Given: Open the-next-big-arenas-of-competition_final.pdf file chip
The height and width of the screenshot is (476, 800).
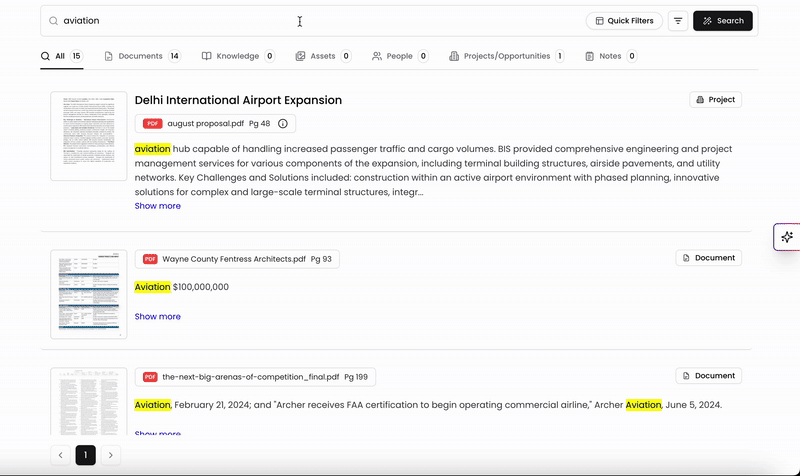Looking at the screenshot, I should pos(255,377).
